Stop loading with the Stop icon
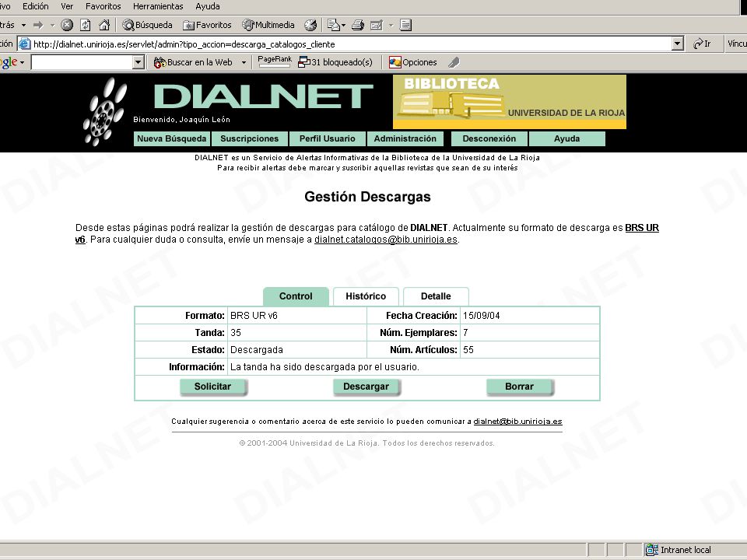The image size is (747, 560). point(67,25)
